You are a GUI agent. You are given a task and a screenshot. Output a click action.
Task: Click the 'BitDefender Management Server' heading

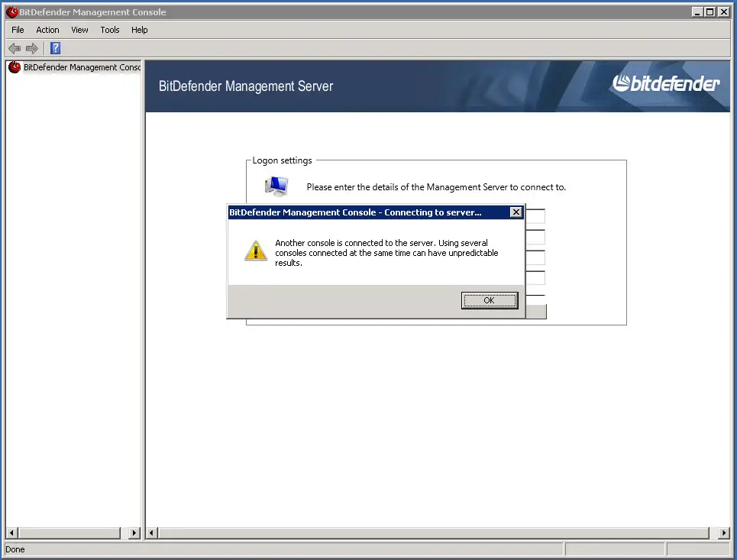click(x=246, y=86)
